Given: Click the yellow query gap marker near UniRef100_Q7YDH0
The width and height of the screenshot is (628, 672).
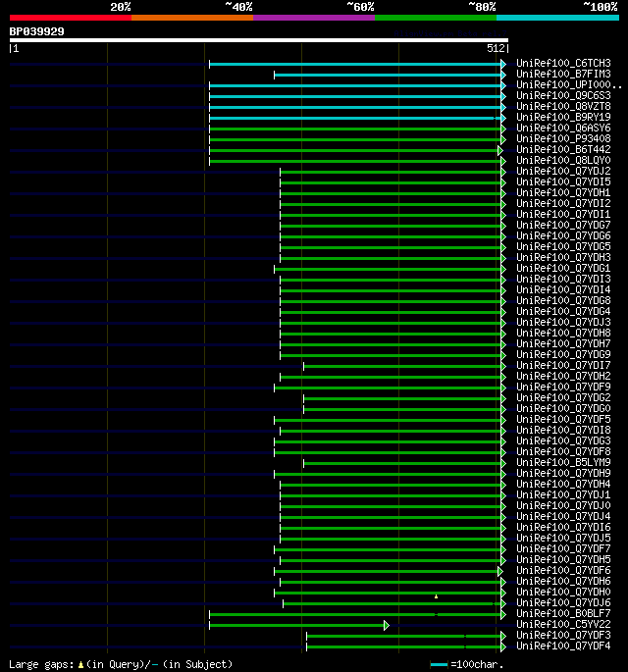Looking at the screenshot, I should tap(436, 596).
